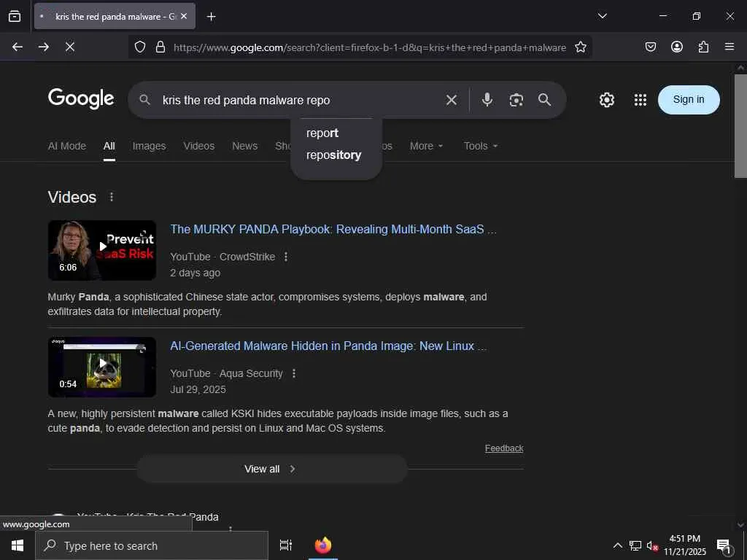
Task: Play MURKY PANDA video thumbnail
Action: click(102, 250)
